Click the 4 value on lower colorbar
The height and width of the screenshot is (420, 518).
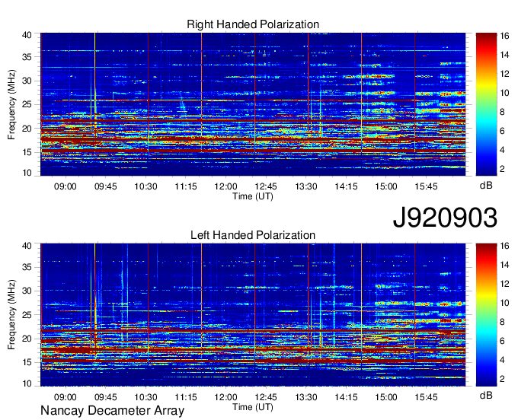[503, 360]
